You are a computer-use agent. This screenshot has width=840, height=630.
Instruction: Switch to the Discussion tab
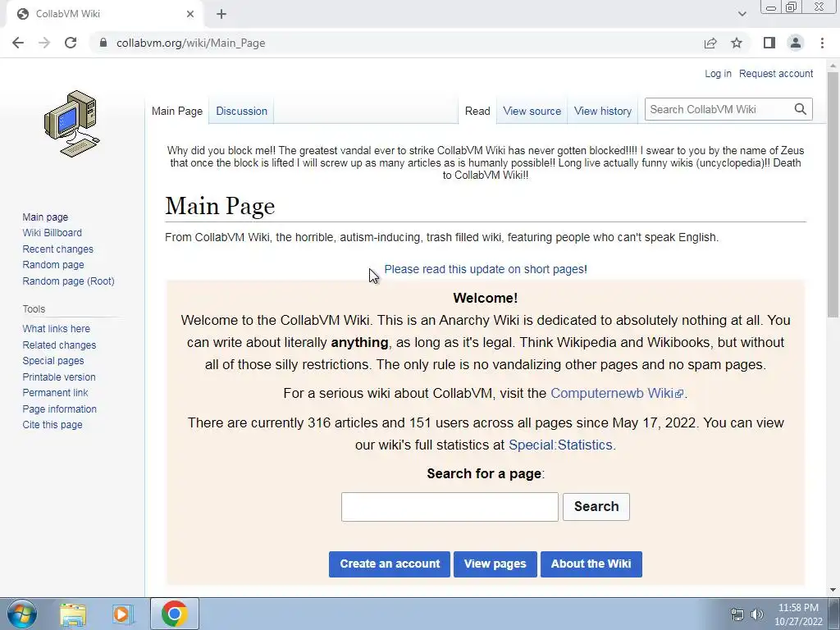pos(242,111)
